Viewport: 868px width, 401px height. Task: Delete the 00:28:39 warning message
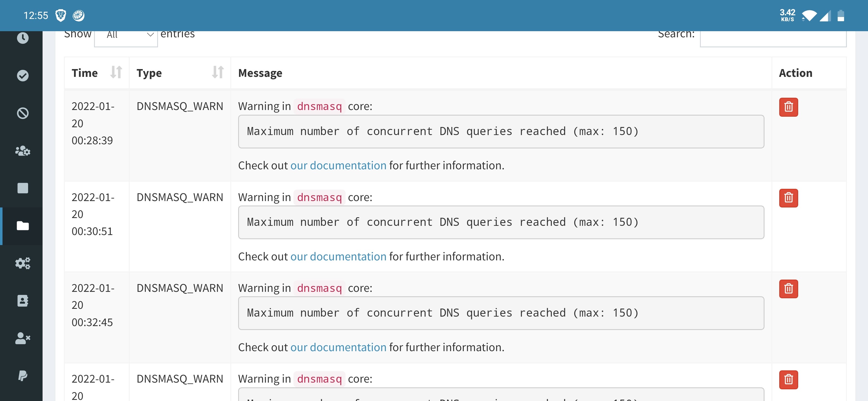pos(788,107)
